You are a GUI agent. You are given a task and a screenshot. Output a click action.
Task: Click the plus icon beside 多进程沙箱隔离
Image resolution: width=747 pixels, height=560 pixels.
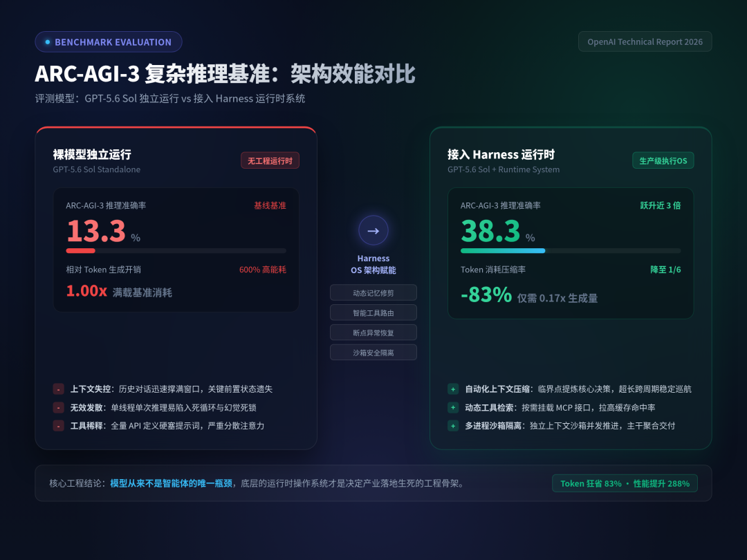[x=453, y=426]
